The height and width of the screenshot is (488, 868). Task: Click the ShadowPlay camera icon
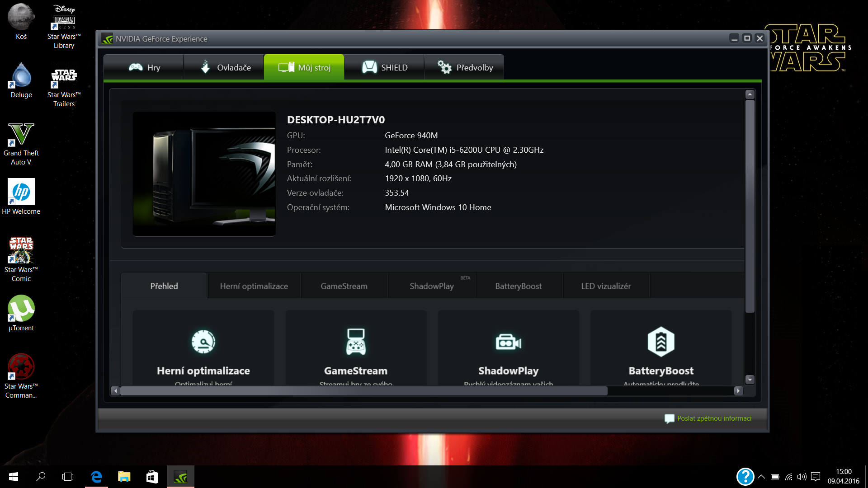[508, 343]
